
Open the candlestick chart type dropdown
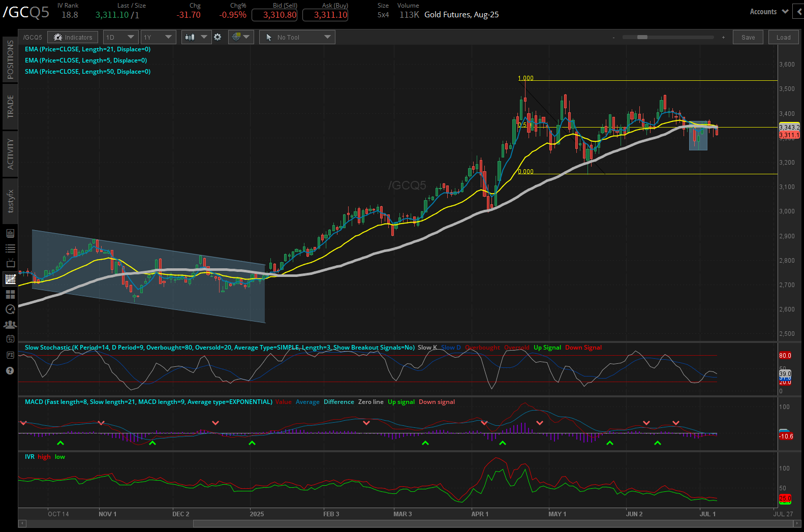tap(196, 37)
